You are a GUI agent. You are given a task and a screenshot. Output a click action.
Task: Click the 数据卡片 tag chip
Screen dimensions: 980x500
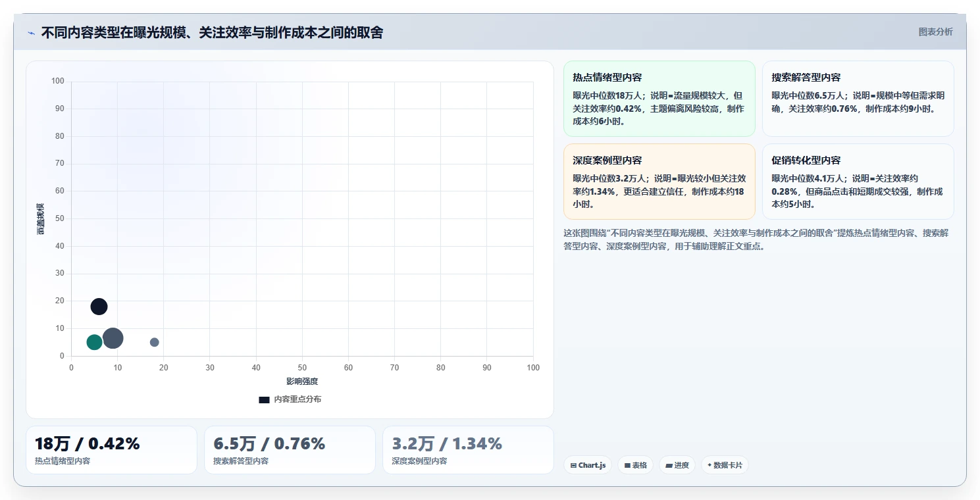pyautogui.click(x=725, y=465)
